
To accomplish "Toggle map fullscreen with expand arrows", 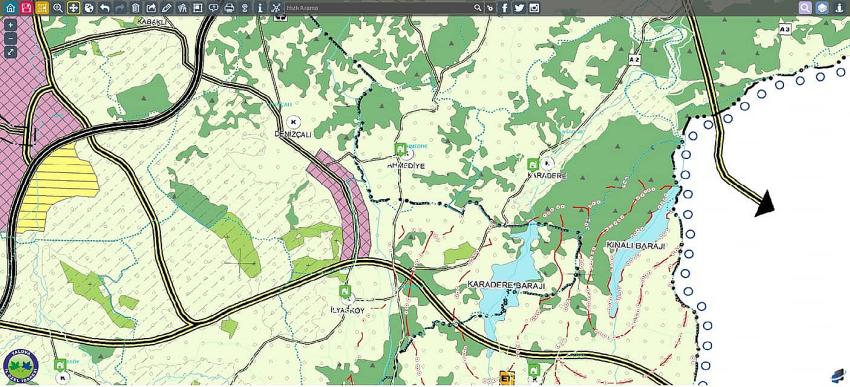I will click(11, 52).
